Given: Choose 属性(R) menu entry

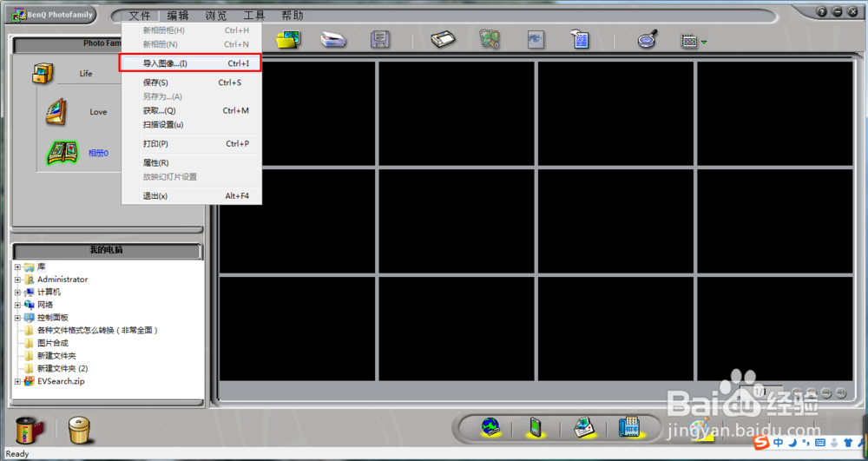Looking at the screenshot, I should tap(192, 162).
